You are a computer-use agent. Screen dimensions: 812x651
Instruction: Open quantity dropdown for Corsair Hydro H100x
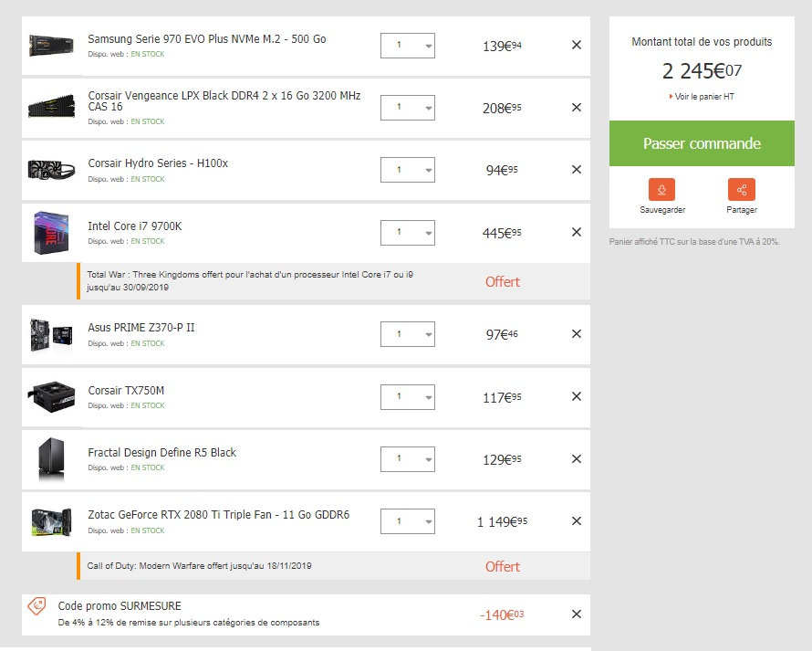[408, 170]
